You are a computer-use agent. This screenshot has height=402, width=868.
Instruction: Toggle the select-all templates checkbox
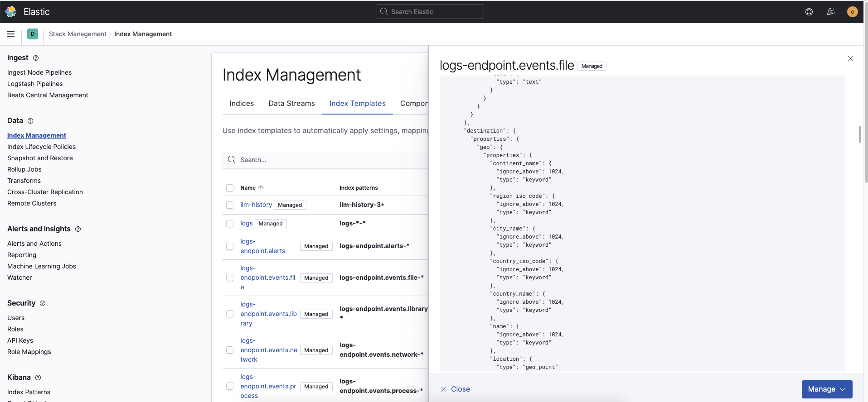coord(230,188)
